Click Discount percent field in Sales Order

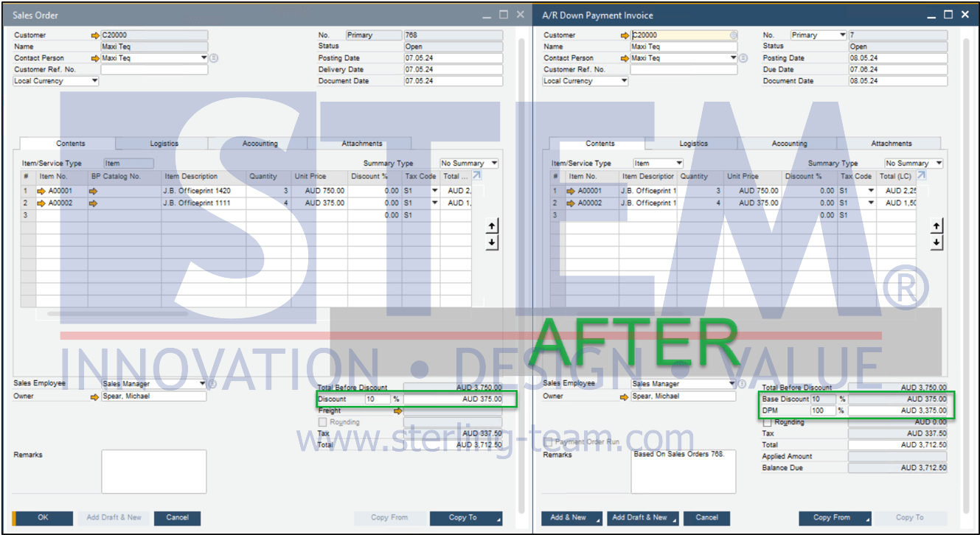(378, 399)
